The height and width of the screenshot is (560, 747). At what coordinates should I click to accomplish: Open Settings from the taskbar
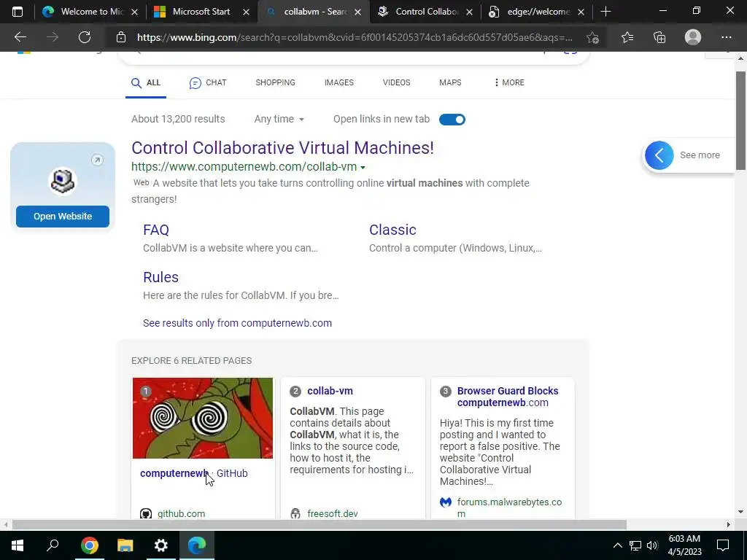161,545
